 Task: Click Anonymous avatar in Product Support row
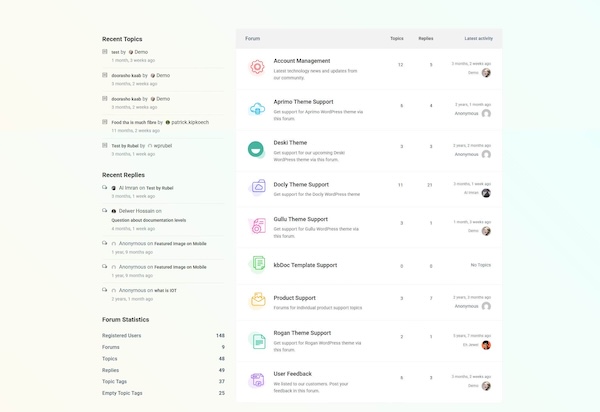tap(486, 306)
